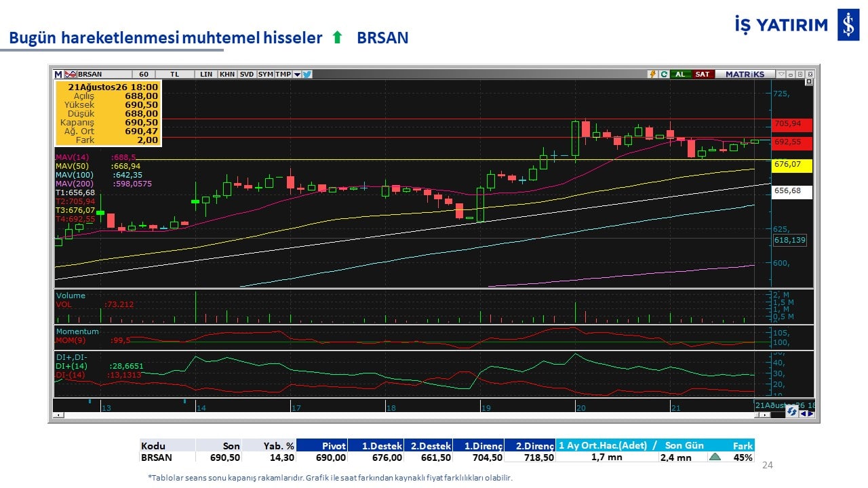
Task: Expand the dropdown arrow after TMP
Action: [297, 75]
